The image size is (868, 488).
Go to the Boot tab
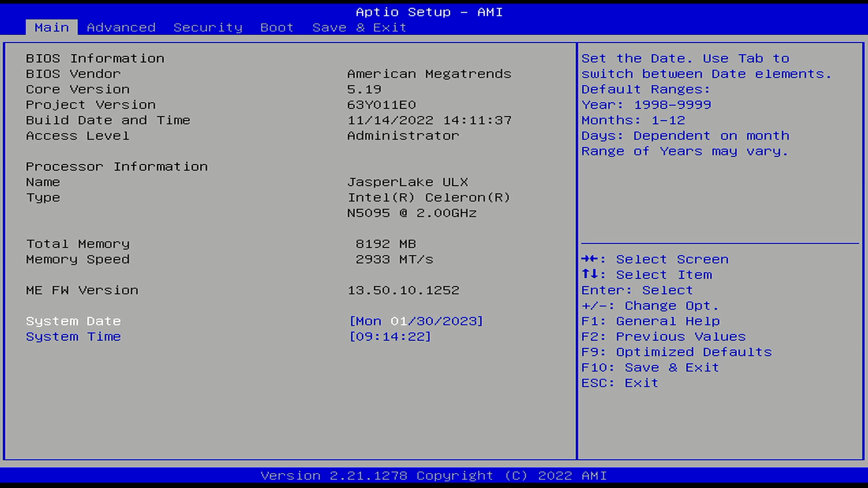pyautogui.click(x=277, y=28)
